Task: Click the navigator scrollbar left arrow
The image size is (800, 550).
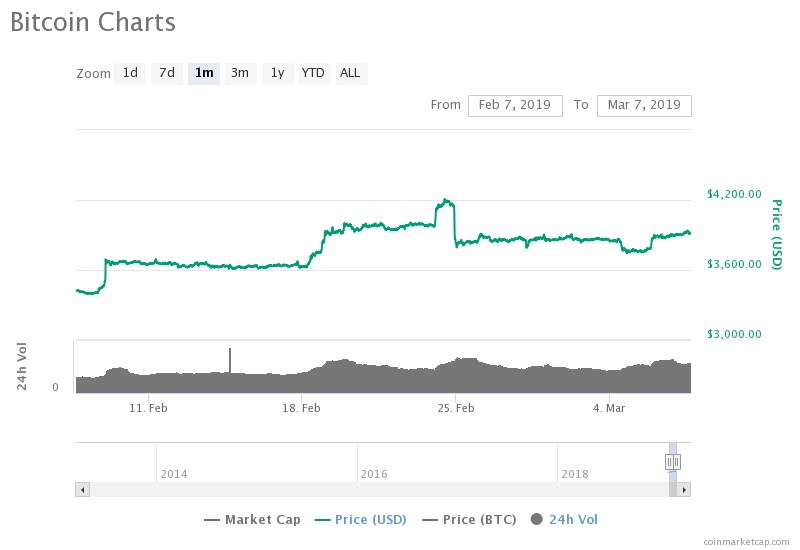Action: 82,490
